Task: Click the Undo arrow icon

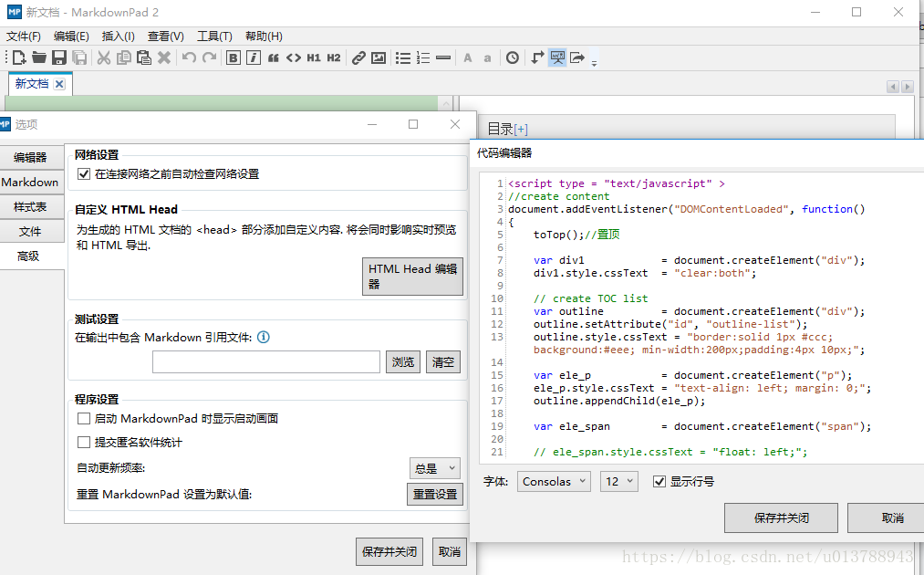Action: [x=189, y=57]
